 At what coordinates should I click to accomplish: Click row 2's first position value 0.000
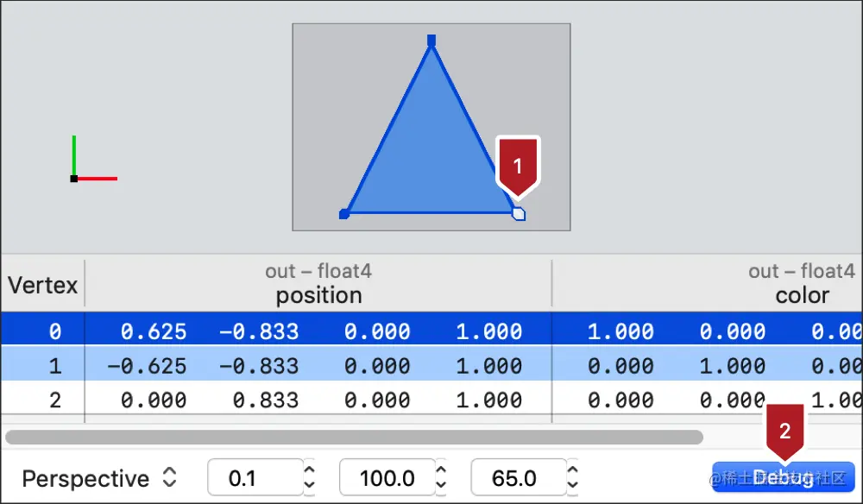[x=153, y=400]
